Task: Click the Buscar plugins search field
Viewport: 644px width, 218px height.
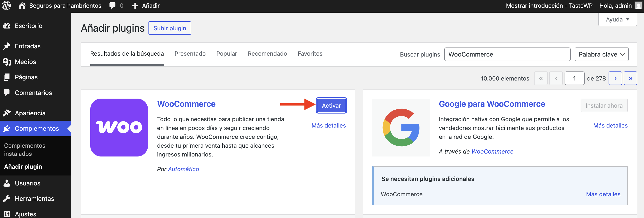Action: [x=507, y=54]
